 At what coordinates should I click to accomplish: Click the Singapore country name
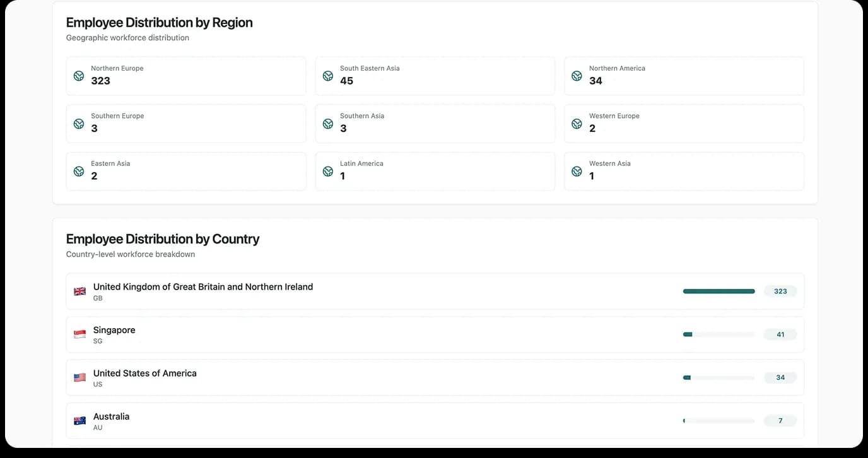click(x=114, y=330)
